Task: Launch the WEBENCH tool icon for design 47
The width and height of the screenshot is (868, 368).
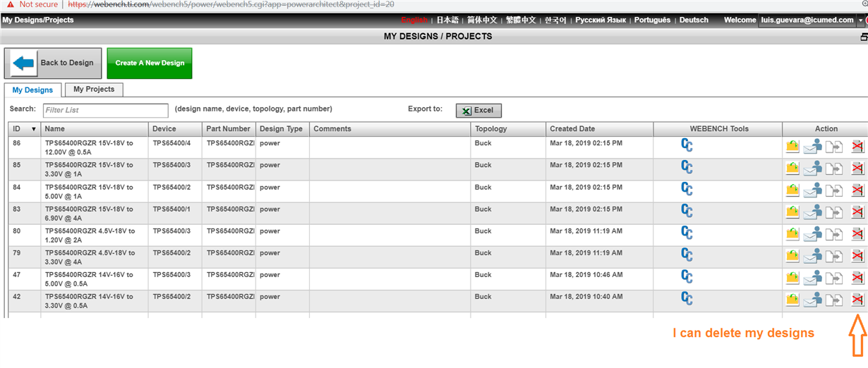Action: click(686, 276)
